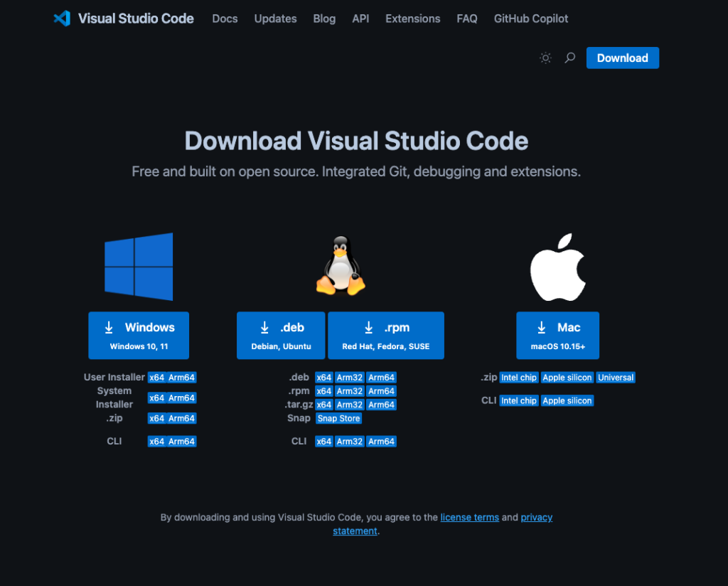Open the privacy statement link

536,518
